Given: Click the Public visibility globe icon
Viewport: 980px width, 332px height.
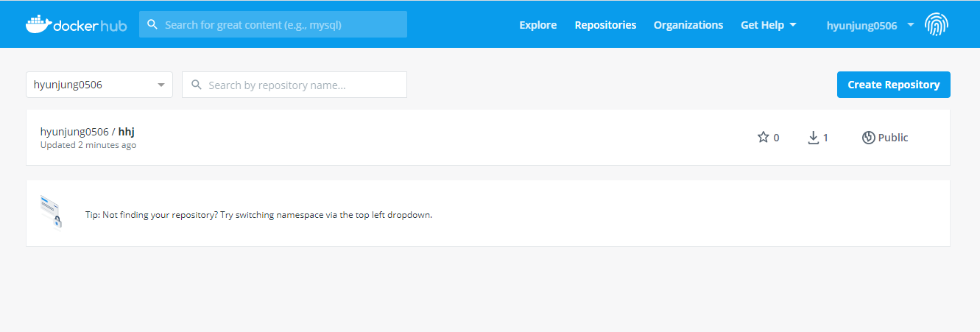Looking at the screenshot, I should (868, 138).
